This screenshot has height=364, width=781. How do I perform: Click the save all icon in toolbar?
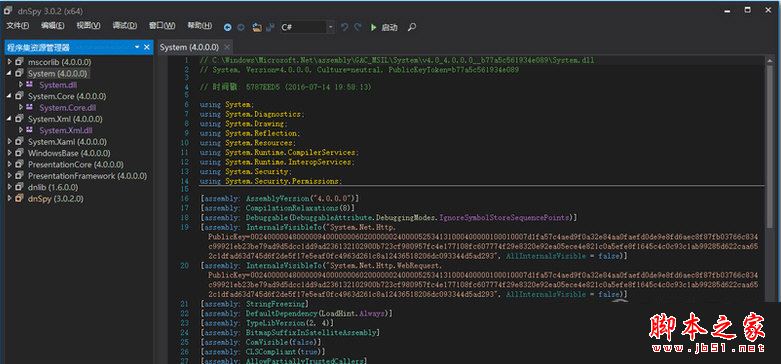[x=270, y=27]
